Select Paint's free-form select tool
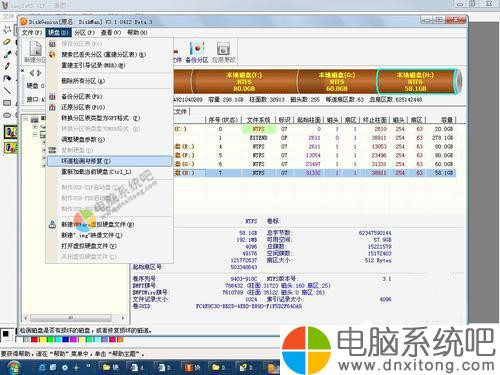Screen dimensions: 500x375 tap(7, 30)
